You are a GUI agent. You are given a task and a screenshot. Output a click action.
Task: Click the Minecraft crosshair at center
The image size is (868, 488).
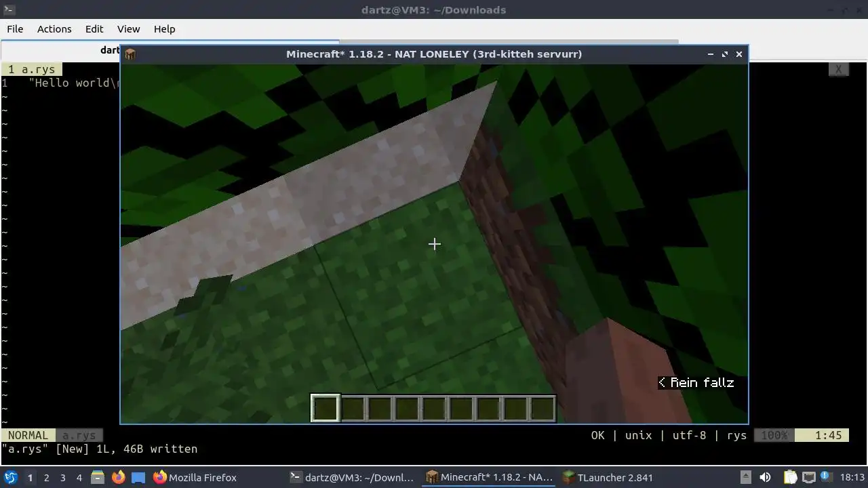[x=435, y=244]
